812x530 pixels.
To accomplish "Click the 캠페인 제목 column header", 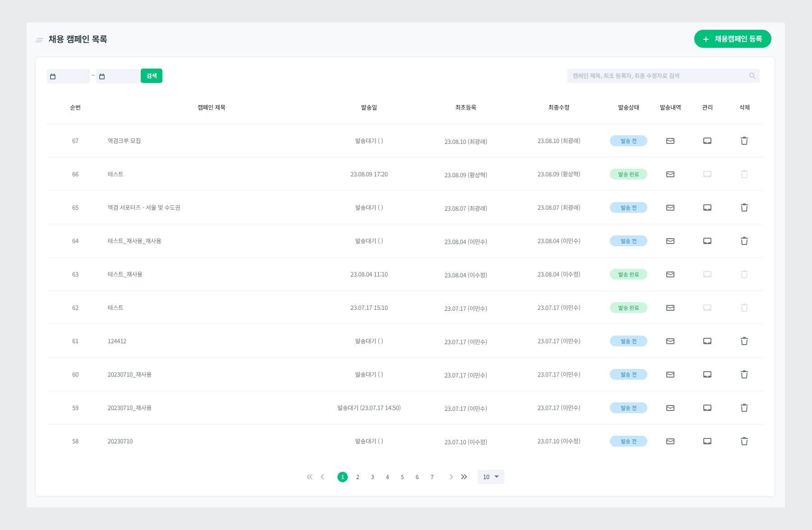I will point(212,107).
